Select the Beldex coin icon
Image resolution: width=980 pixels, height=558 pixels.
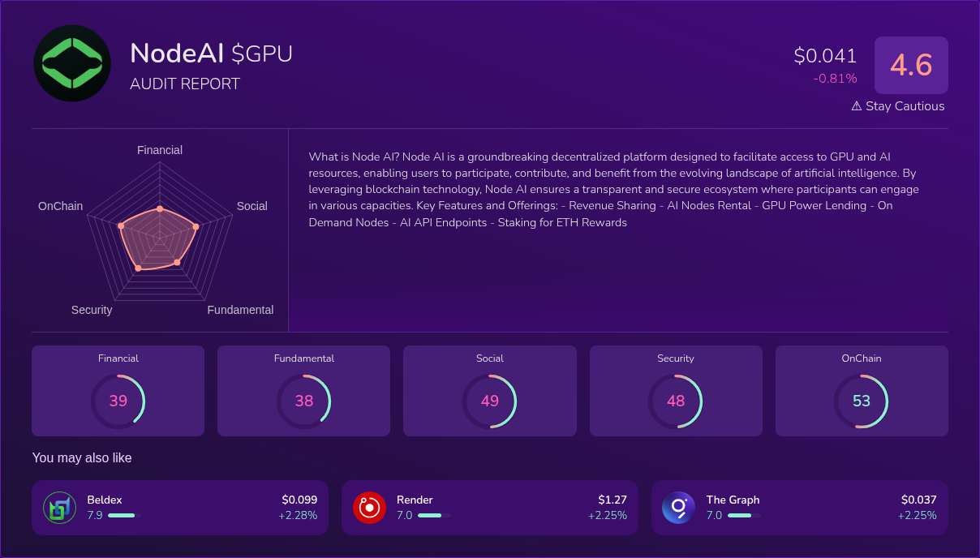point(59,507)
